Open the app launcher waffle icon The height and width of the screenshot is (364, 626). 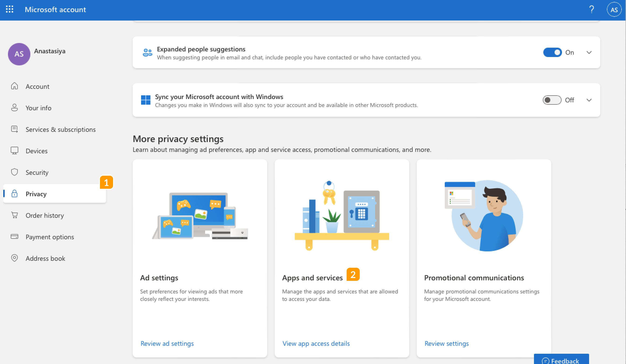[9, 9]
